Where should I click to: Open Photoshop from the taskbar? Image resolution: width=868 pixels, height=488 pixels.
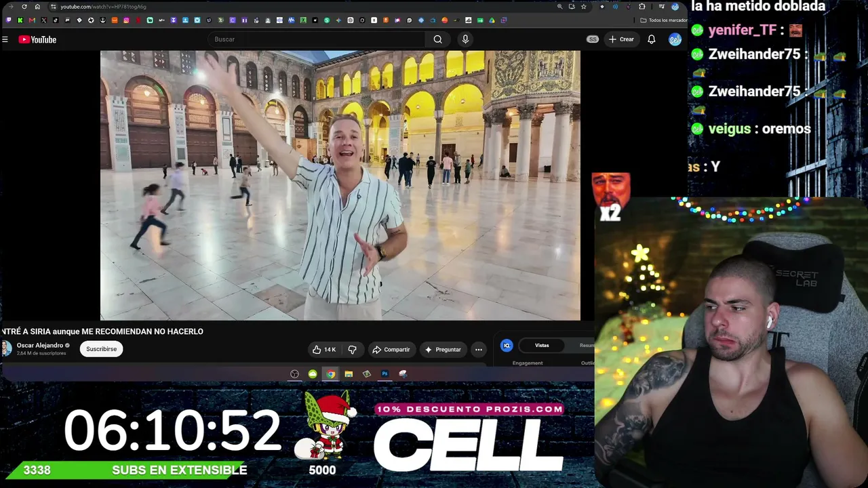tap(384, 374)
